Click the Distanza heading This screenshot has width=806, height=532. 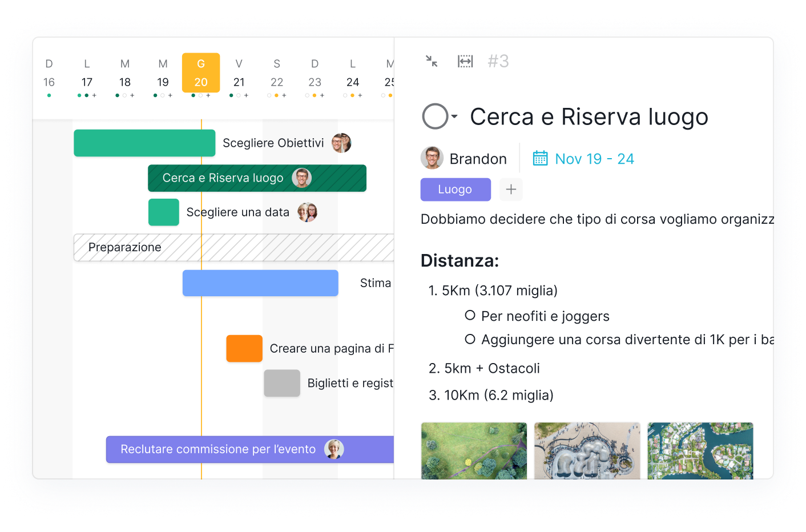tap(460, 260)
